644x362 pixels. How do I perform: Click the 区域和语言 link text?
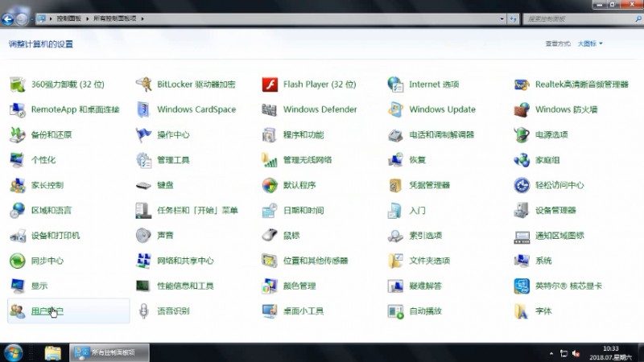point(52,210)
